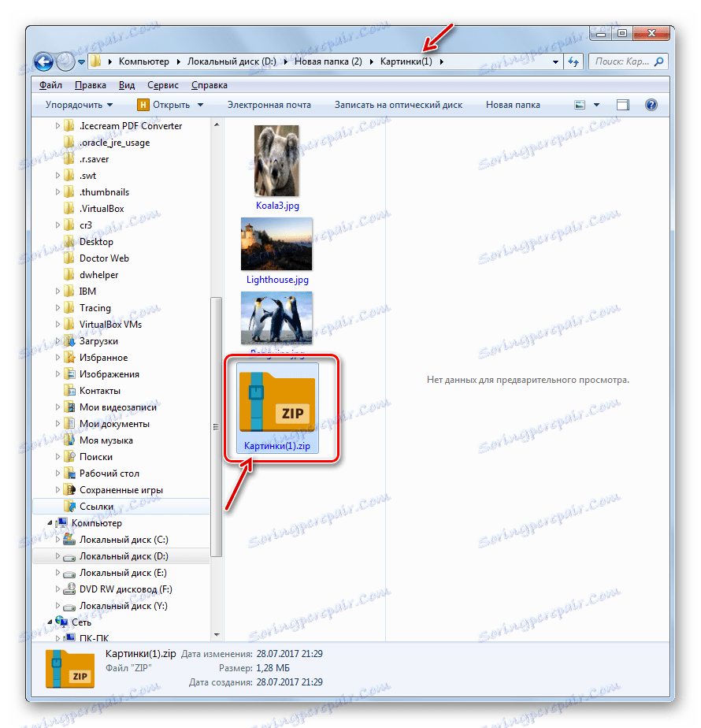Select the .VirtualBox folder

102,209
